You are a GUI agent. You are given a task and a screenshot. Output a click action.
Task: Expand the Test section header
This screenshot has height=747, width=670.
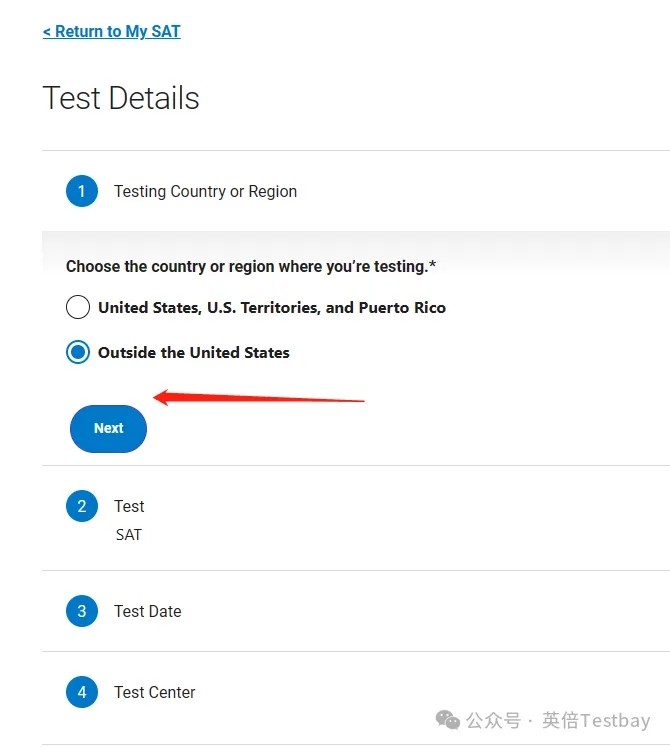pos(129,506)
